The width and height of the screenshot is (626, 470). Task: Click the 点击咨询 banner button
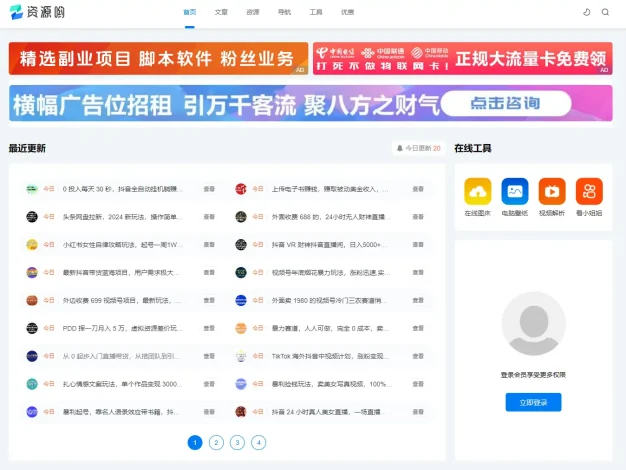(x=505, y=103)
